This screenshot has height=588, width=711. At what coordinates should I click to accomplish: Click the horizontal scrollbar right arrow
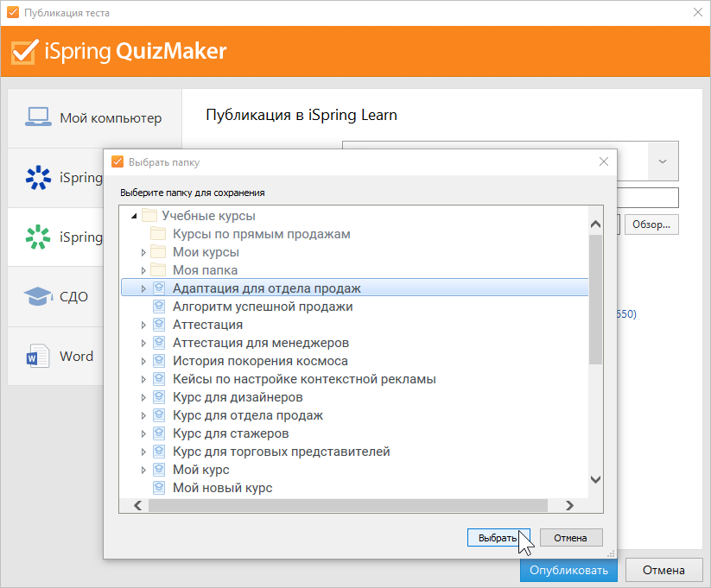(x=569, y=505)
